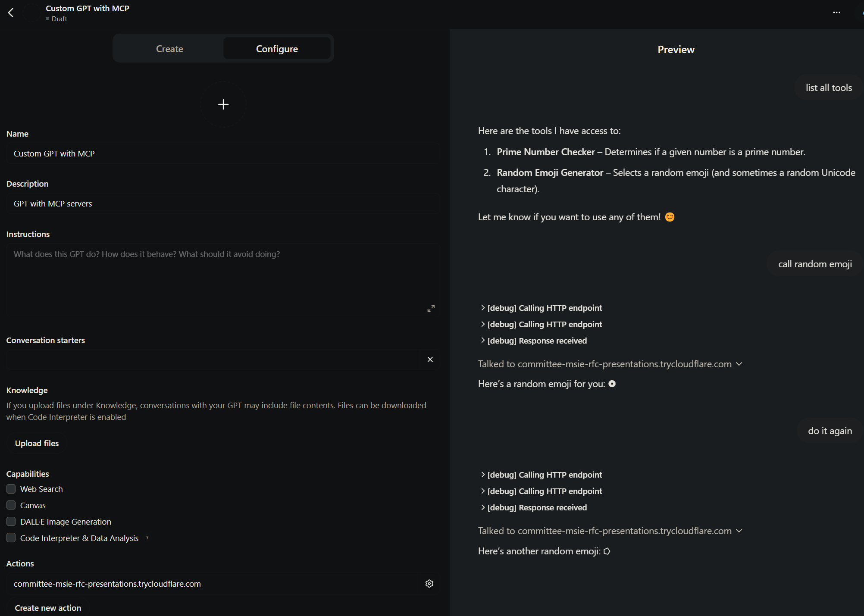Click help icon beside Code Interpreter
The height and width of the screenshot is (616, 864).
[147, 538]
